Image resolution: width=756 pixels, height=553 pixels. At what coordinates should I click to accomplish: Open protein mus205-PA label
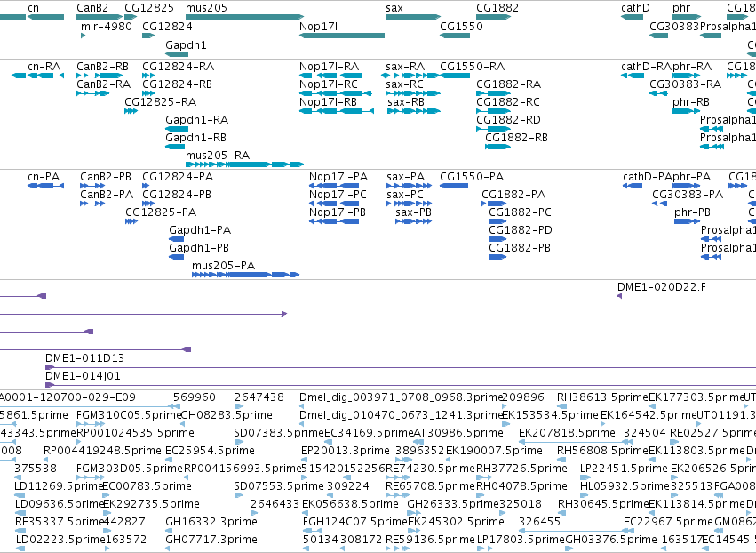[x=223, y=266]
